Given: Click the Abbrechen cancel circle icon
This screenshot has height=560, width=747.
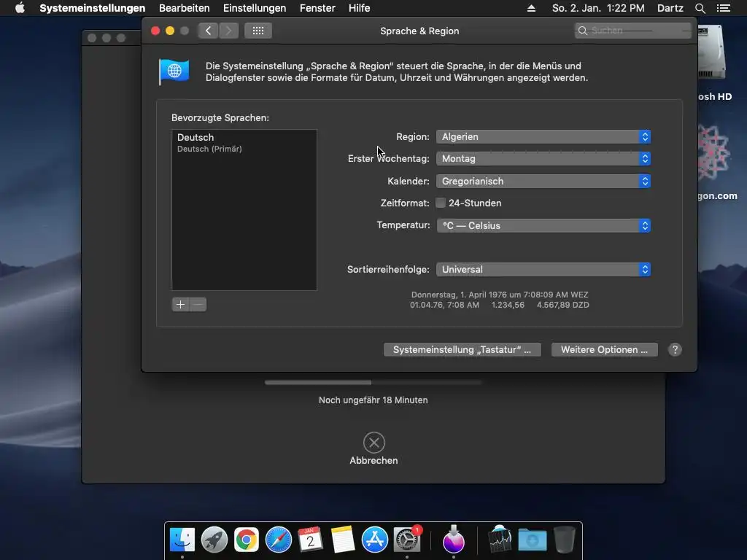Looking at the screenshot, I should (x=374, y=443).
